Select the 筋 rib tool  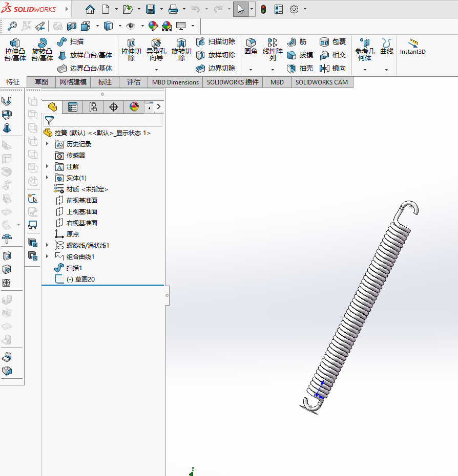[x=297, y=41]
